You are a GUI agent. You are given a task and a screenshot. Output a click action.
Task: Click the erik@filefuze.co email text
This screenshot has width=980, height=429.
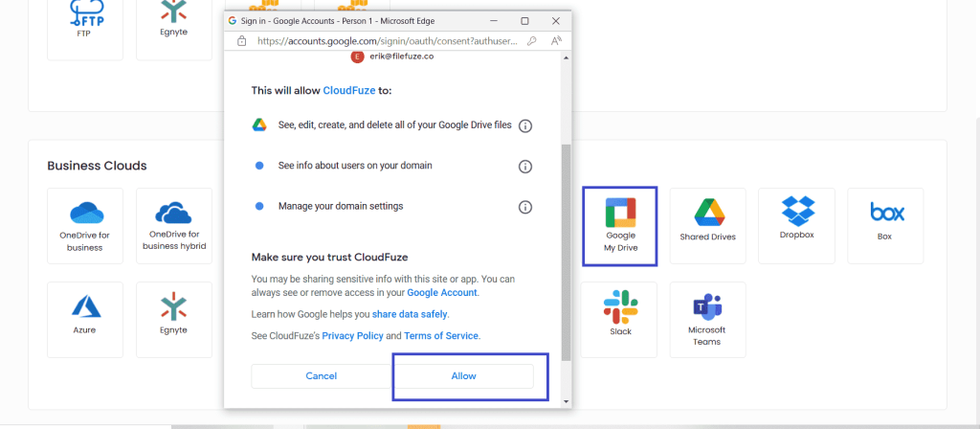coord(402,56)
